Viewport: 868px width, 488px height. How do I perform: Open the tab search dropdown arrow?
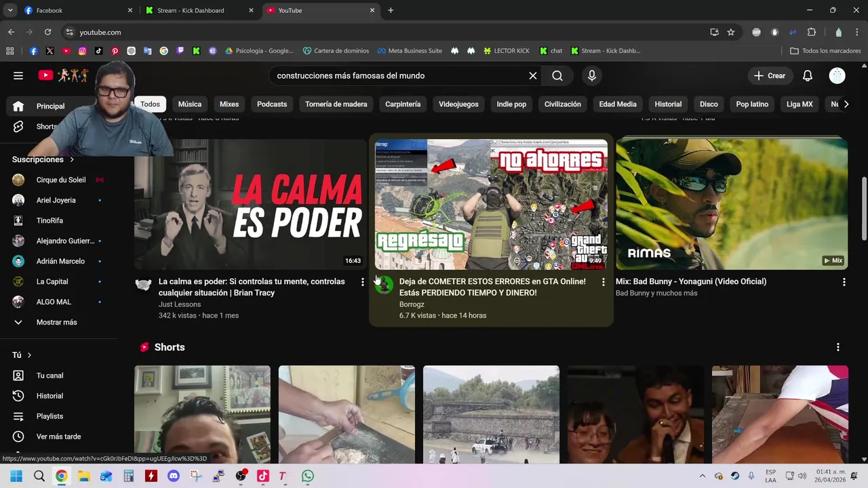(10, 10)
